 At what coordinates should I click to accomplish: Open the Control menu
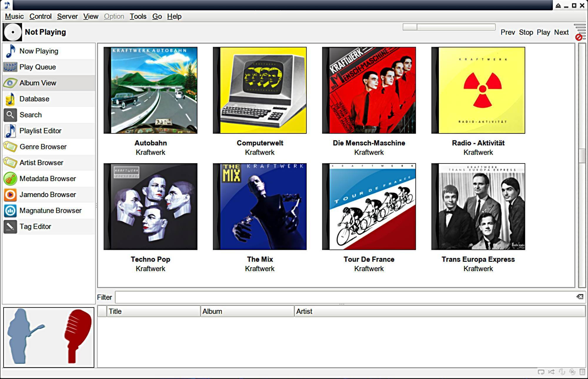(x=40, y=16)
